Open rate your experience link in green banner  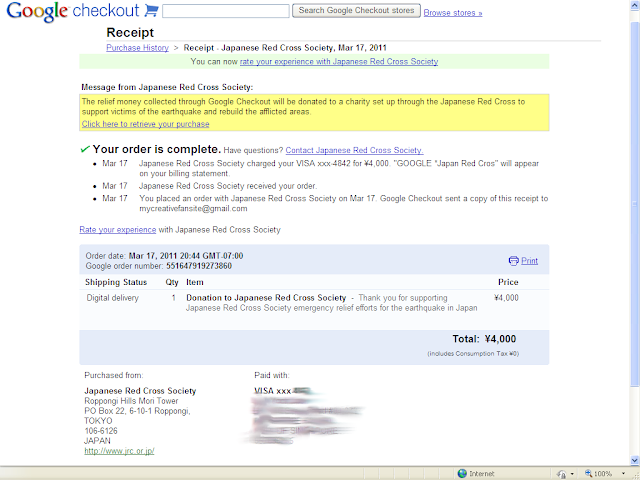pyautogui.click(x=339, y=62)
